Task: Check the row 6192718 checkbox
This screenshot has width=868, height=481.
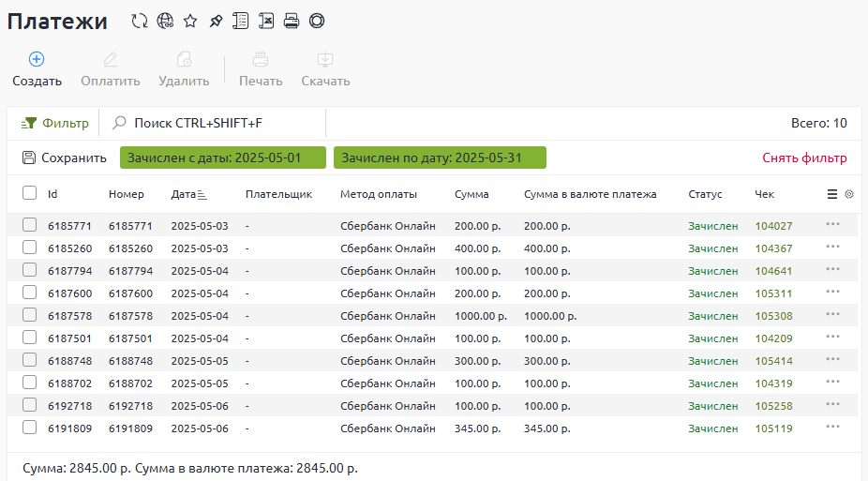Action: pyautogui.click(x=29, y=405)
